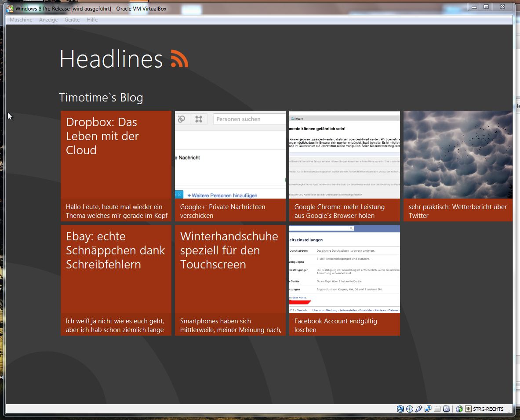Click the STRG-RECHTS host key label

488,409
